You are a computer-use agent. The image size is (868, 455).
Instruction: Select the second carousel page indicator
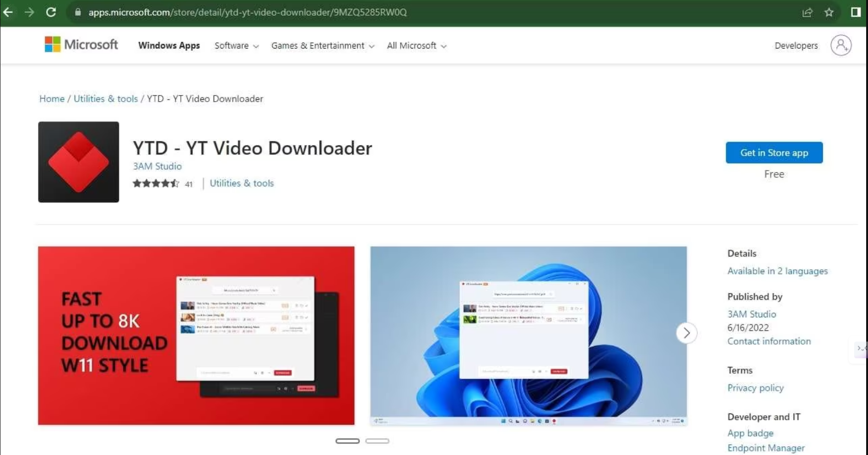[377, 441]
